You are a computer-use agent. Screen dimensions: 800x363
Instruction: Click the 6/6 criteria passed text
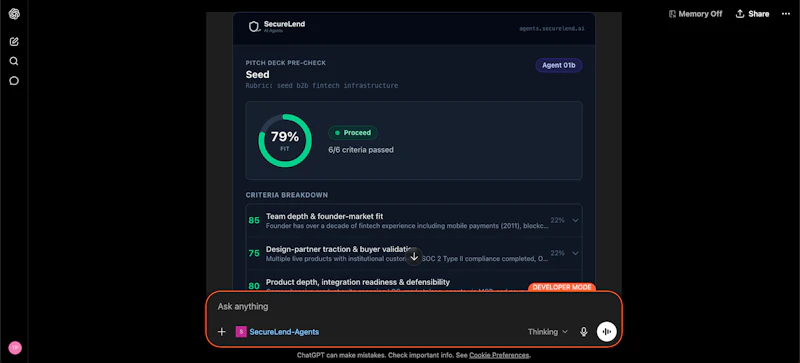pos(361,150)
